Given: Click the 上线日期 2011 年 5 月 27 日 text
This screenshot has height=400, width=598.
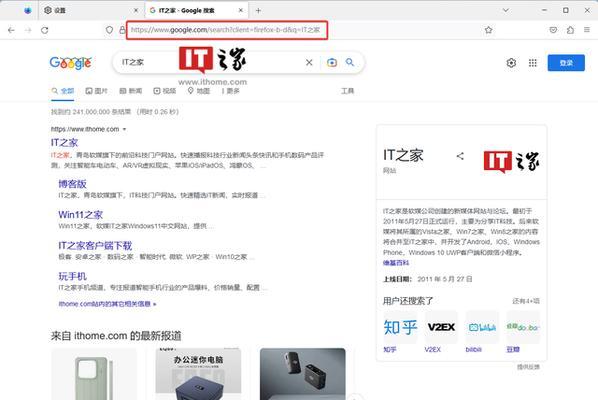Looking at the screenshot, I should pyautogui.click(x=428, y=279).
